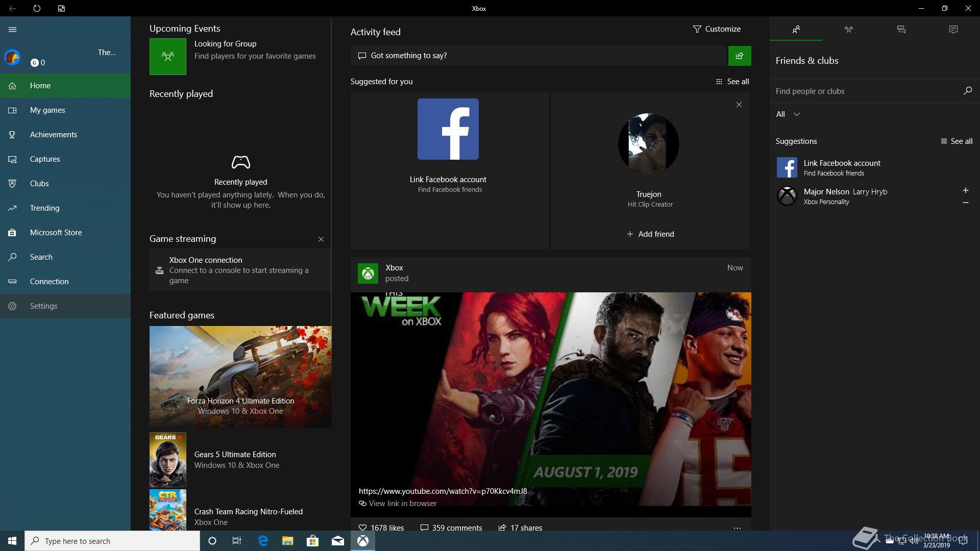Click the Xbox app taskbar icon

point(363,541)
